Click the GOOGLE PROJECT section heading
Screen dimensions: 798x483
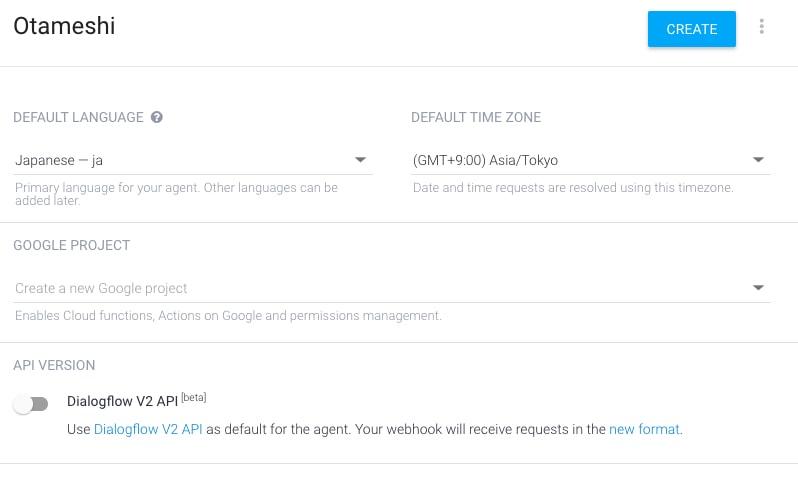[x=72, y=245]
